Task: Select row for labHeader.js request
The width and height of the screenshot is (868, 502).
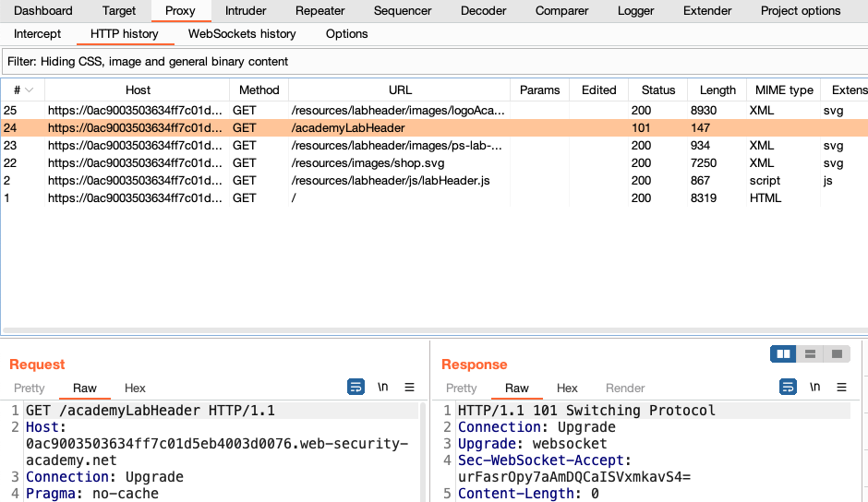Action: click(434, 181)
